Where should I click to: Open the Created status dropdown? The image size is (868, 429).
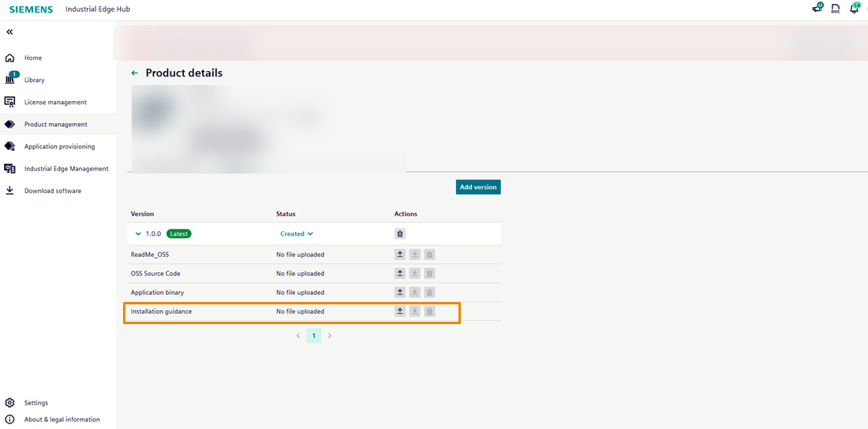point(297,233)
